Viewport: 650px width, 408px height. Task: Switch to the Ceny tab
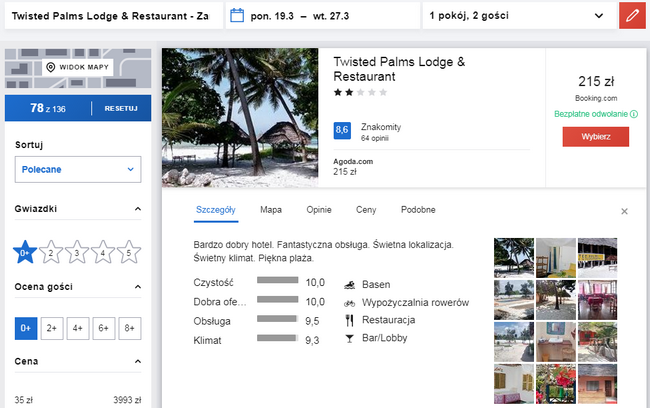366,210
